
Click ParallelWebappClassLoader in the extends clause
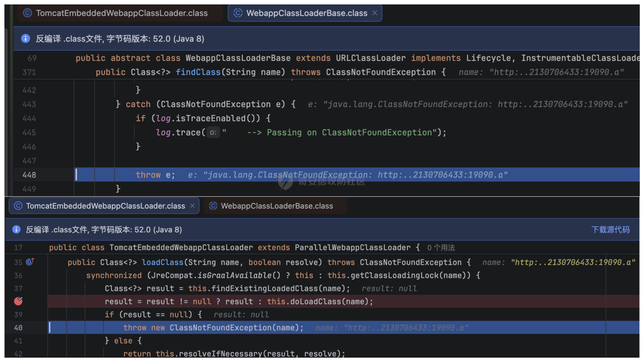pos(353,248)
